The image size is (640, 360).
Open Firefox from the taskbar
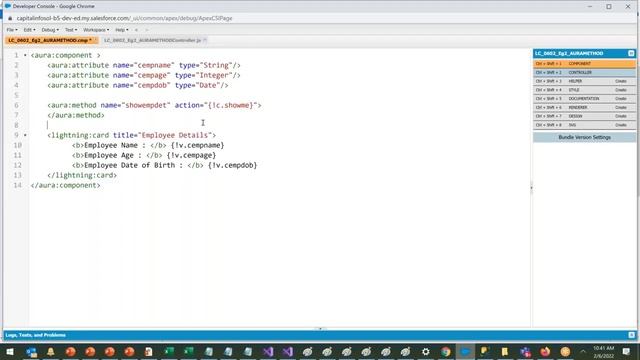(545, 352)
